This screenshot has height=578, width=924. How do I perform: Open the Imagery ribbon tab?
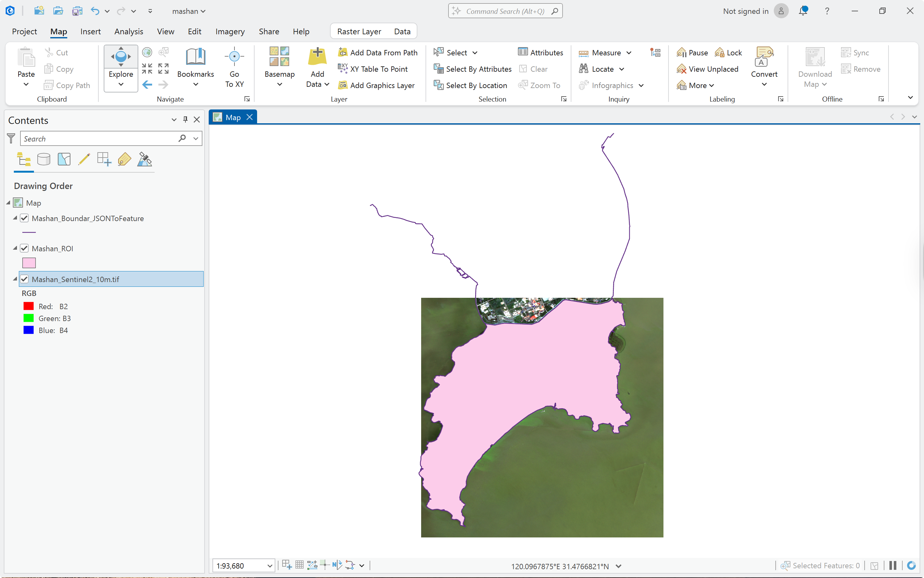click(230, 31)
